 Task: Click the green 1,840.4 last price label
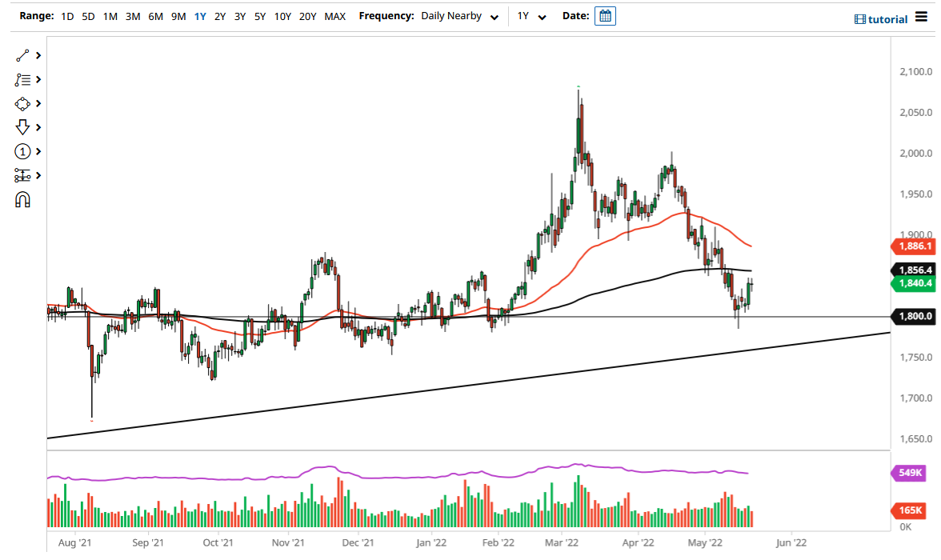tap(913, 283)
